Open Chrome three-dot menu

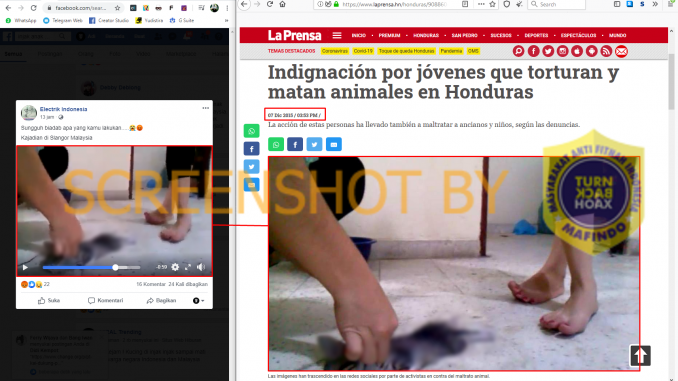tap(227, 8)
